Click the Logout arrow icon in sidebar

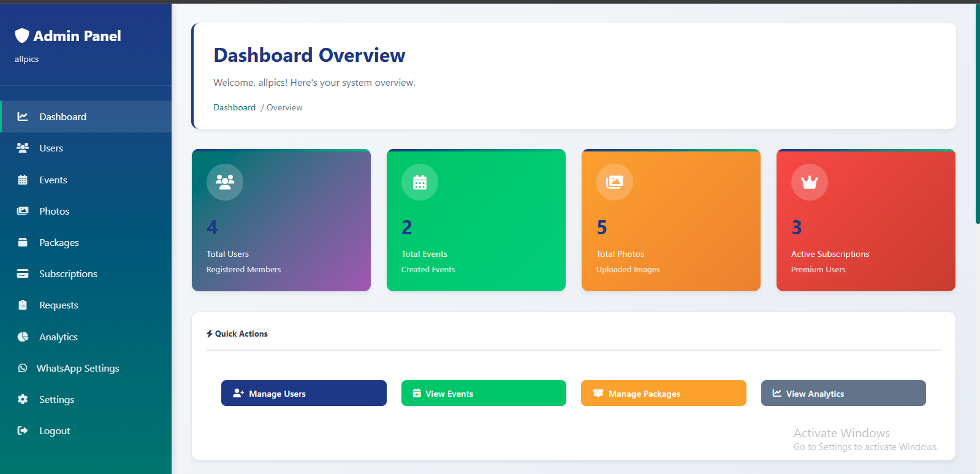(x=23, y=430)
